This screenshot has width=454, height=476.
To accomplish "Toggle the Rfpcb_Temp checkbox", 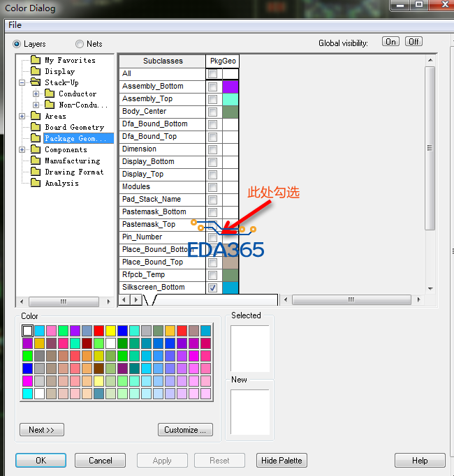I will [213, 275].
